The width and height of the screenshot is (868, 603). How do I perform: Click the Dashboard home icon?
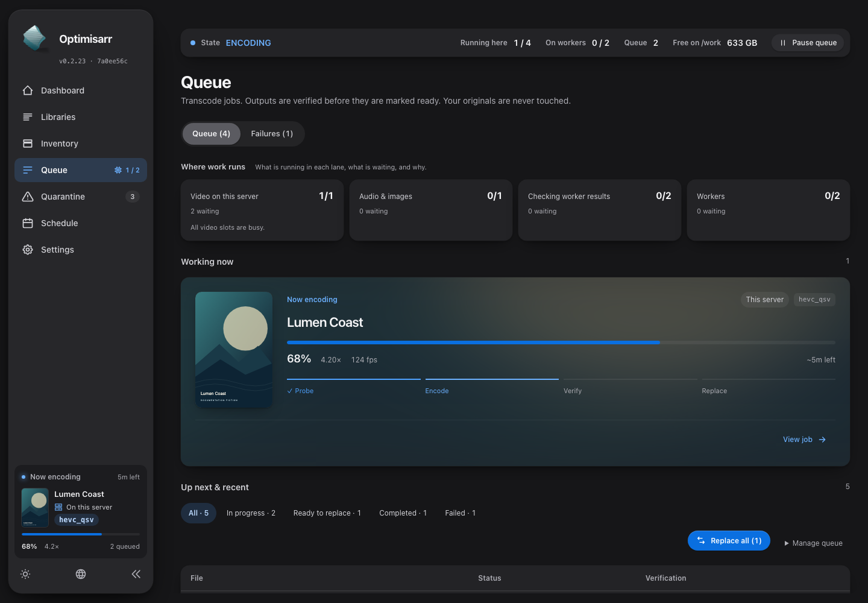tap(28, 90)
